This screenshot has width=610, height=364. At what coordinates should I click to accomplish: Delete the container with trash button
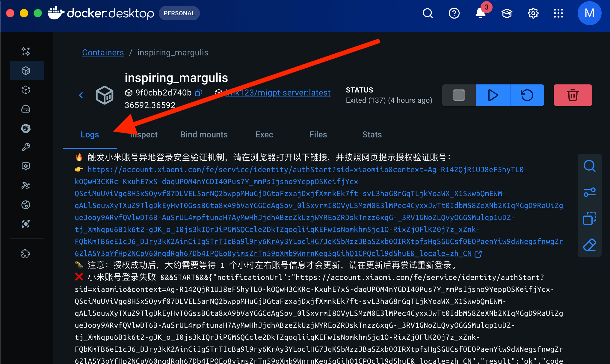coord(573,95)
